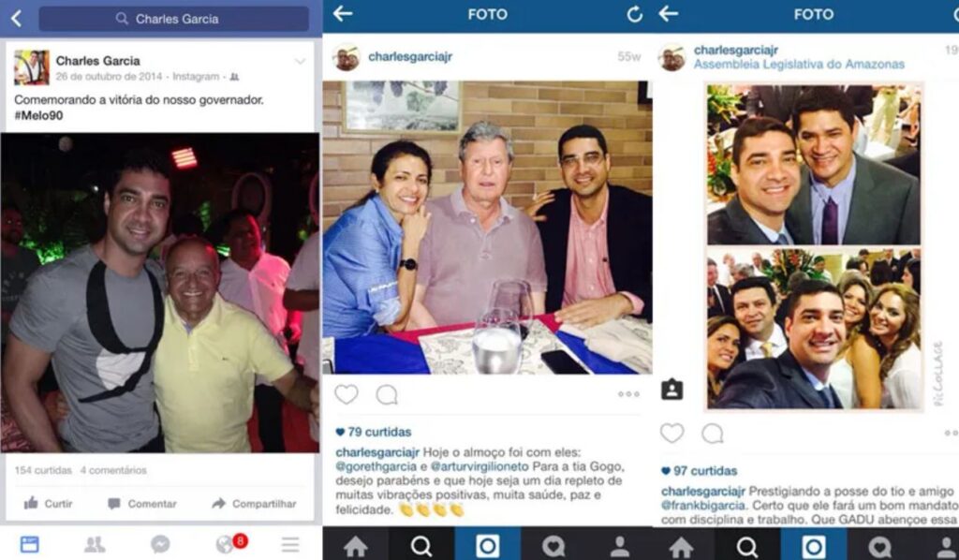The image size is (959, 560).
Task: Like the collage photo with heart icon
Action: tap(672, 433)
